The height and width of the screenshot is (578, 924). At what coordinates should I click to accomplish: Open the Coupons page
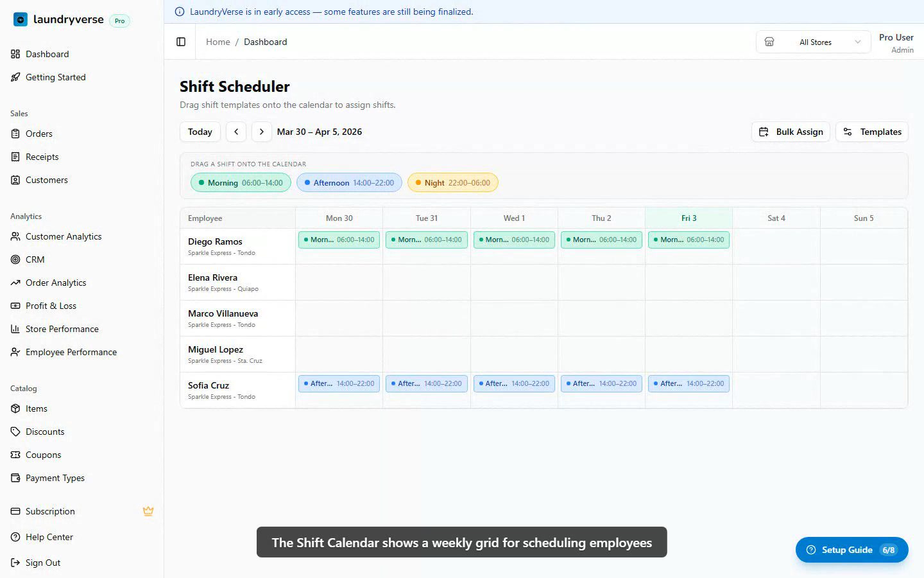pos(15,455)
